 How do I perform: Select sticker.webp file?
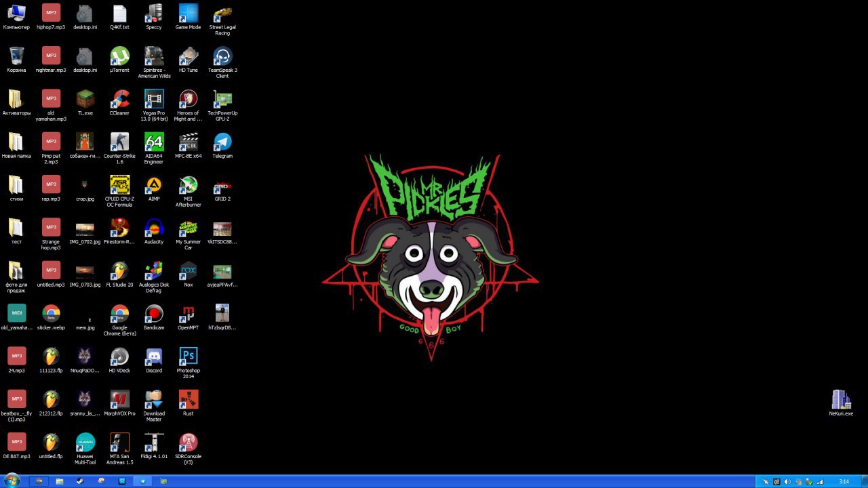51,317
